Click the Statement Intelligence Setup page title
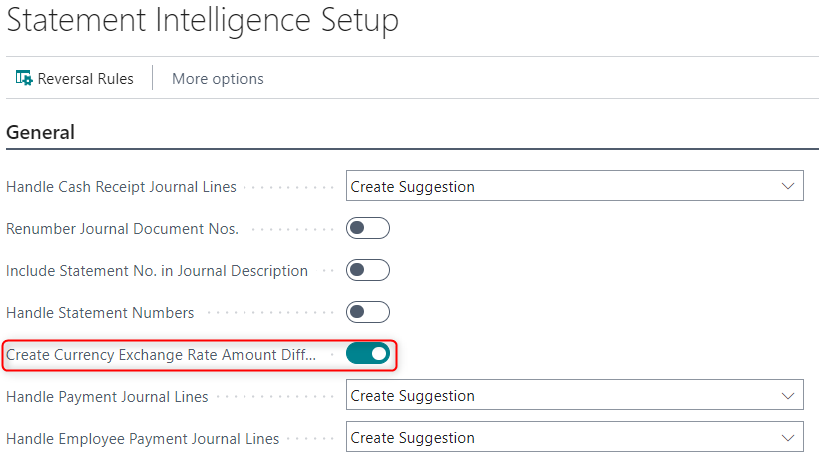 [202, 20]
